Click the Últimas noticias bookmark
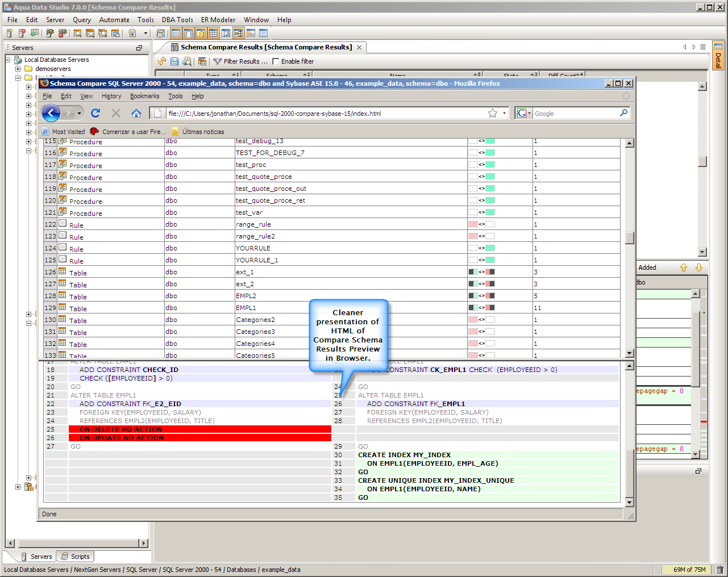This screenshot has height=577, width=728. pyautogui.click(x=198, y=132)
